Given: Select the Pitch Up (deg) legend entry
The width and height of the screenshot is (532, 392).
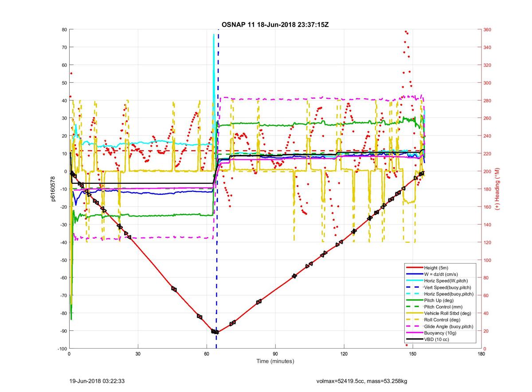Looking at the screenshot, I should (440, 300).
